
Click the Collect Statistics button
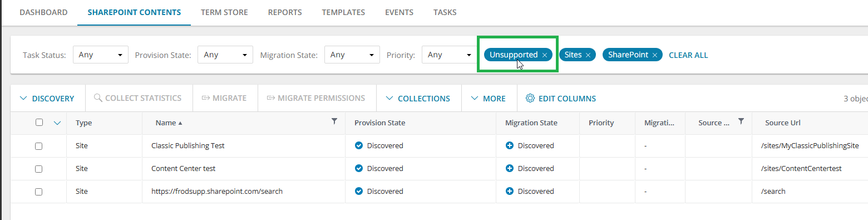pyautogui.click(x=139, y=98)
